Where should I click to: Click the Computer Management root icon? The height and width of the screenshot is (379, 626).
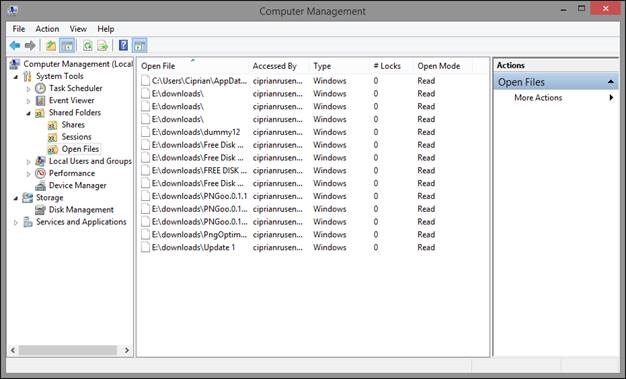[x=15, y=64]
